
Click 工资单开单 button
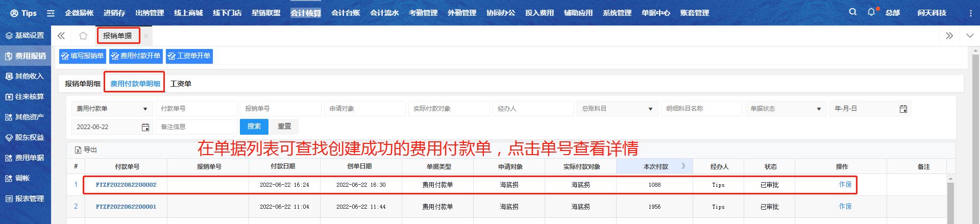click(x=189, y=56)
